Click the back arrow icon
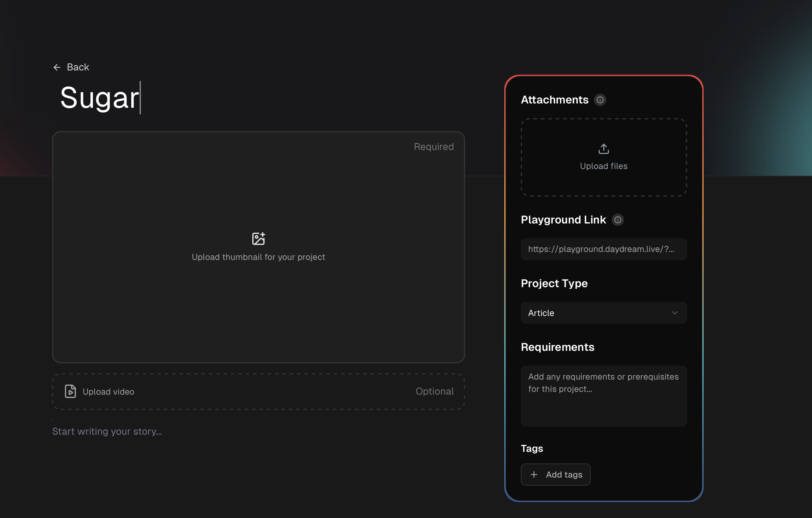Screen dimensions: 812x518 point(57,67)
